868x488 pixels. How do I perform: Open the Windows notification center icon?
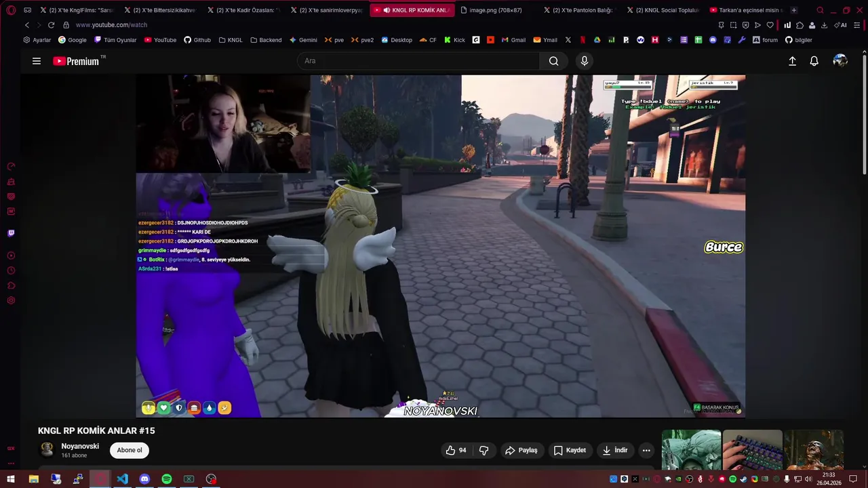click(853, 479)
